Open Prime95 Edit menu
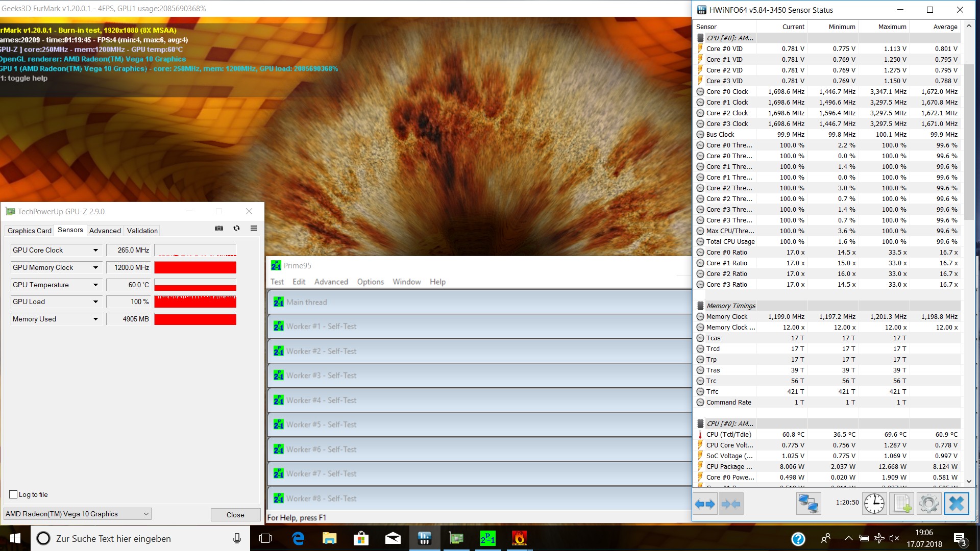This screenshot has width=980, height=551. pyautogui.click(x=299, y=282)
